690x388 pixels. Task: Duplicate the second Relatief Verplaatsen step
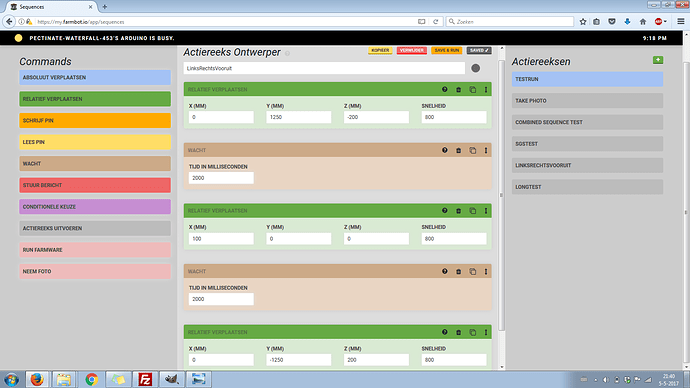coord(472,211)
